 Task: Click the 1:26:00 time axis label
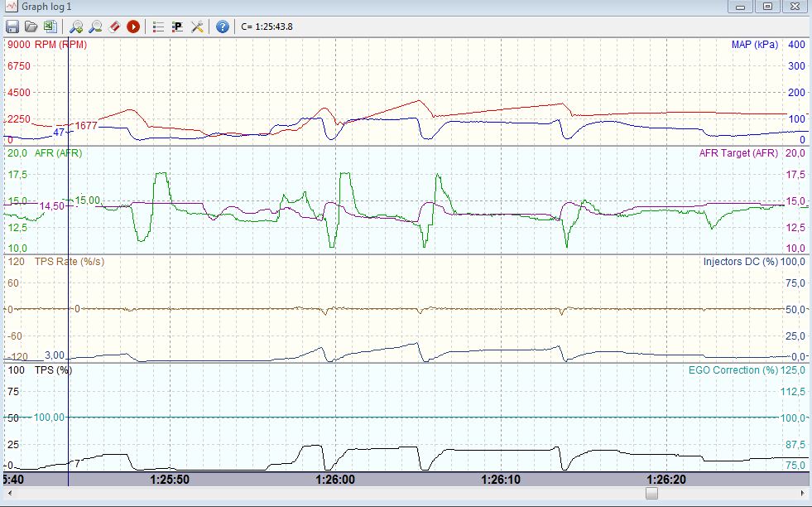(335, 479)
